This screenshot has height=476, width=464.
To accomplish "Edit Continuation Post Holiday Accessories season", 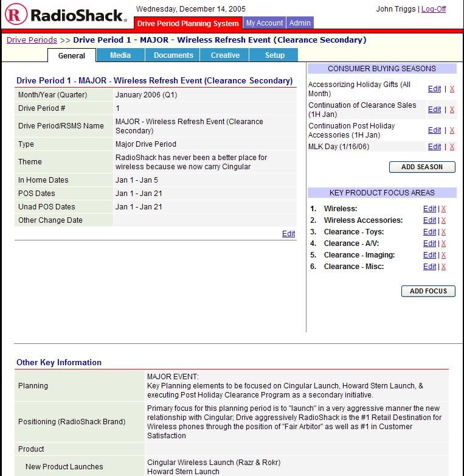I will [434, 130].
